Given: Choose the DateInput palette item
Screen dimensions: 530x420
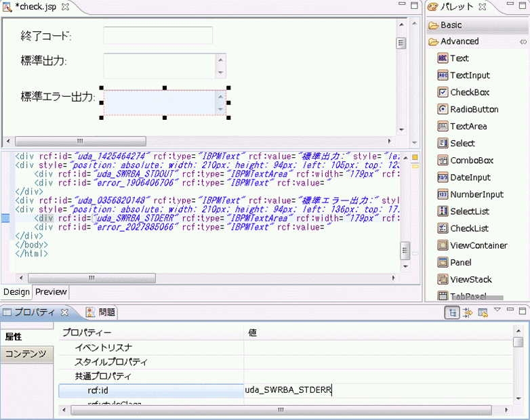Looking at the screenshot, I should [x=470, y=177].
